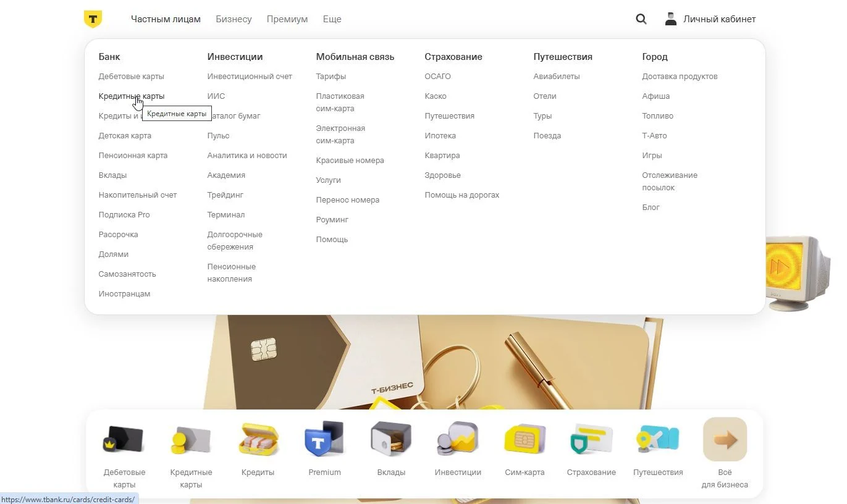Open the Детская карта link
This screenshot has width=847, height=504.
pos(125,136)
